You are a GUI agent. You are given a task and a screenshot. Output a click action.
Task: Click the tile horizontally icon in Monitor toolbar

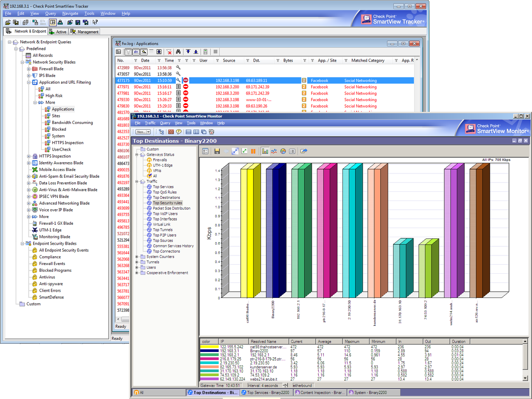click(188, 132)
